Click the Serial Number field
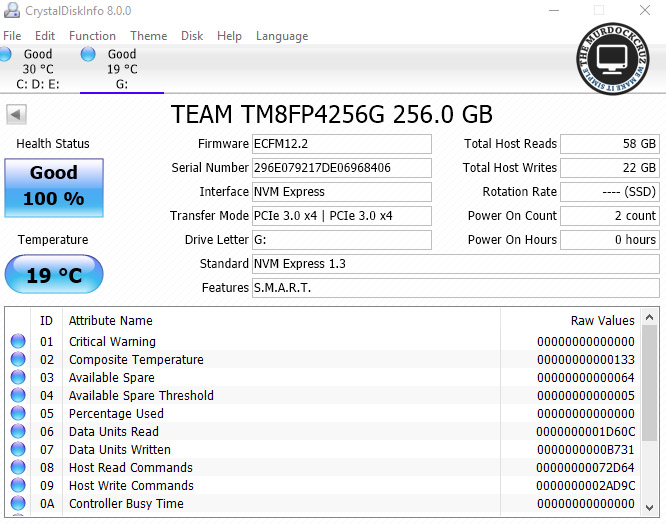666x524 pixels. click(x=342, y=168)
